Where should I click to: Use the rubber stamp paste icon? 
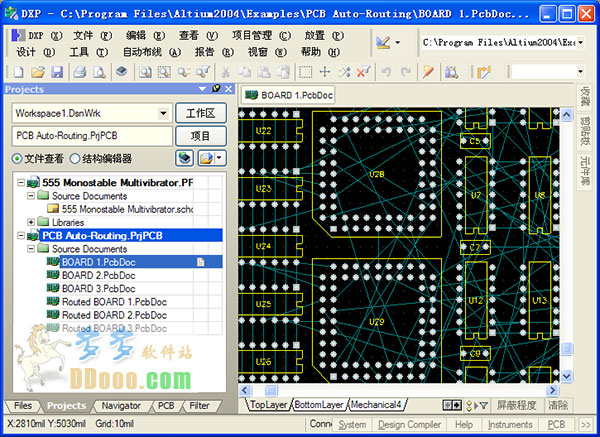click(x=283, y=72)
